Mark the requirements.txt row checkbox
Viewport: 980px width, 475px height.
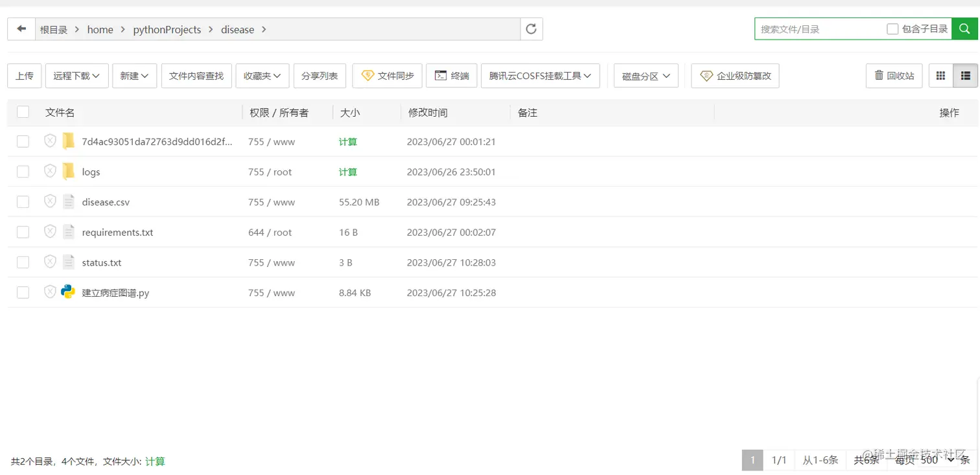pos(23,232)
